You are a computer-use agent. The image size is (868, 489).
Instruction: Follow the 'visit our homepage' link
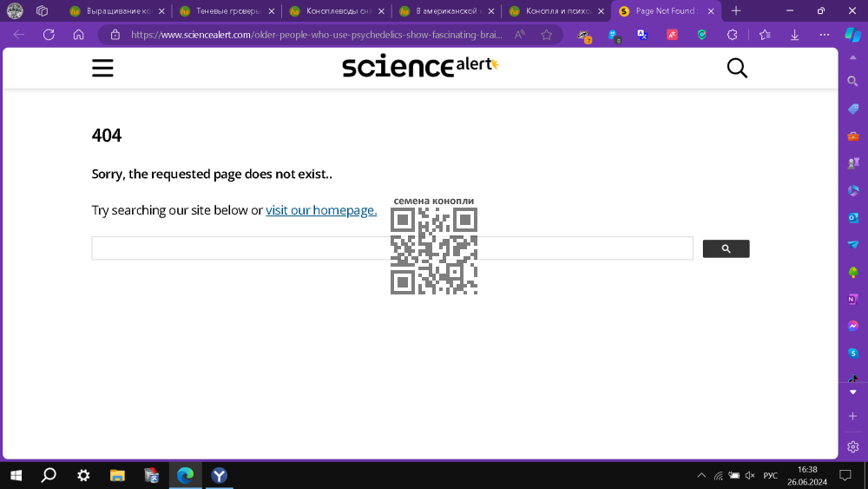[321, 210]
